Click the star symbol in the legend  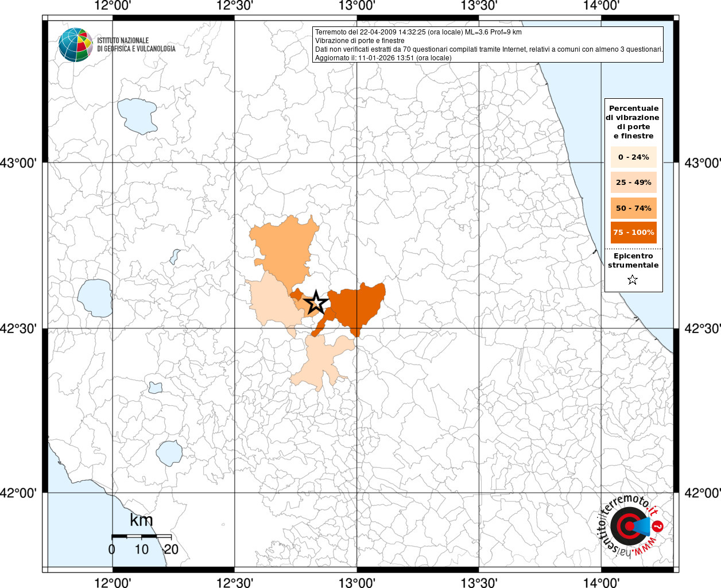click(x=633, y=280)
